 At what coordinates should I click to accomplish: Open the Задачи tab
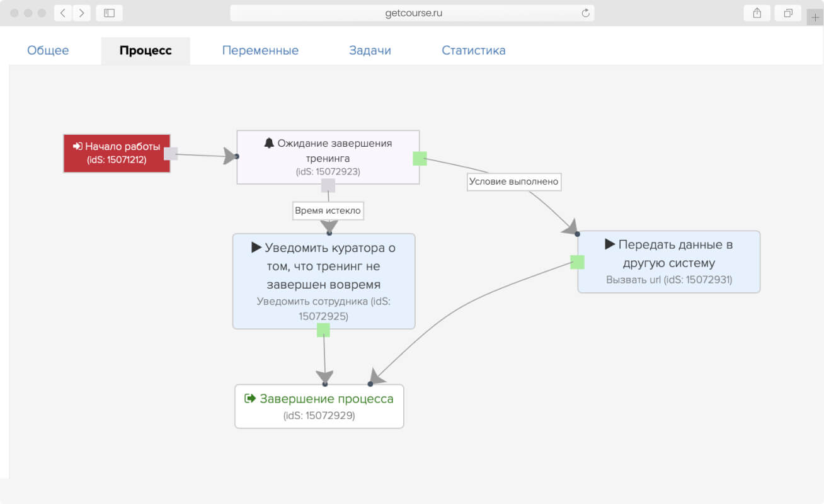[x=370, y=50]
